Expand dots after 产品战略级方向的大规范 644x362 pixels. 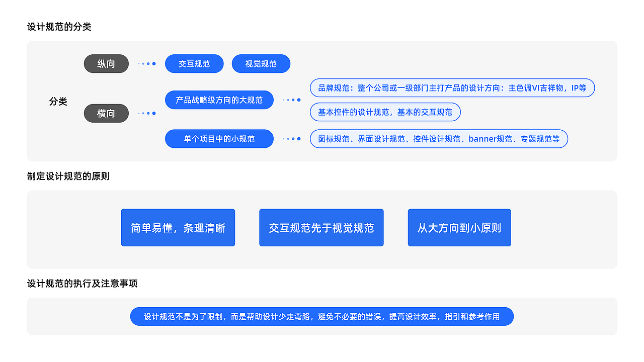tap(292, 100)
